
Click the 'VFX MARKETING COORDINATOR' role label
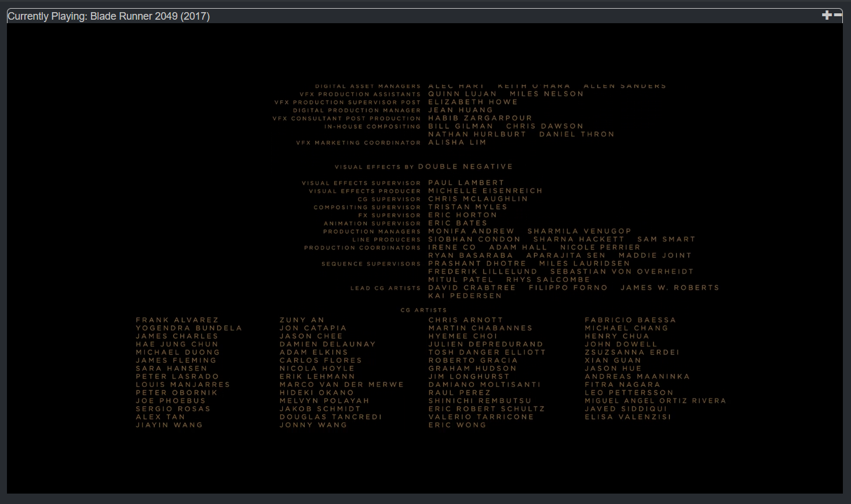[x=359, y=143]
